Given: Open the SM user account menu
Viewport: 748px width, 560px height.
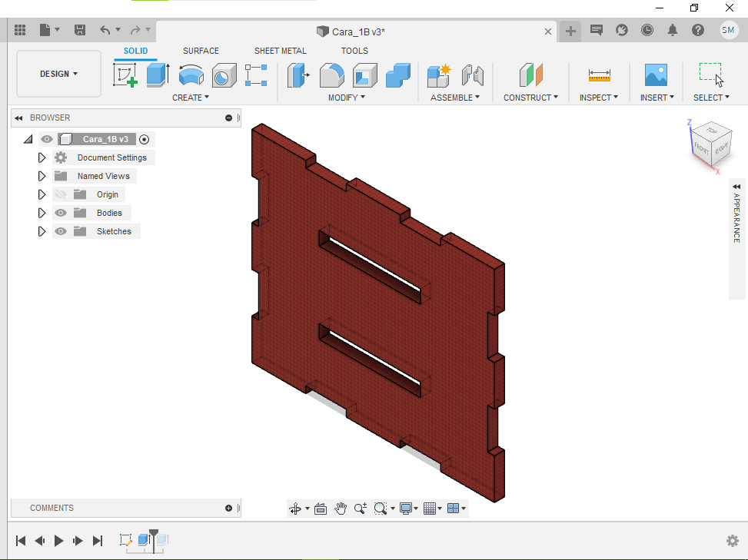Looking at the screenshot, I should click(729, 31).
